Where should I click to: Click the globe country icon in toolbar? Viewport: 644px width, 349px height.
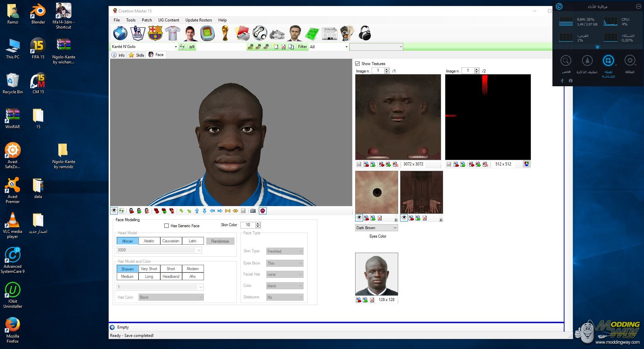click(x=120, y=33)
